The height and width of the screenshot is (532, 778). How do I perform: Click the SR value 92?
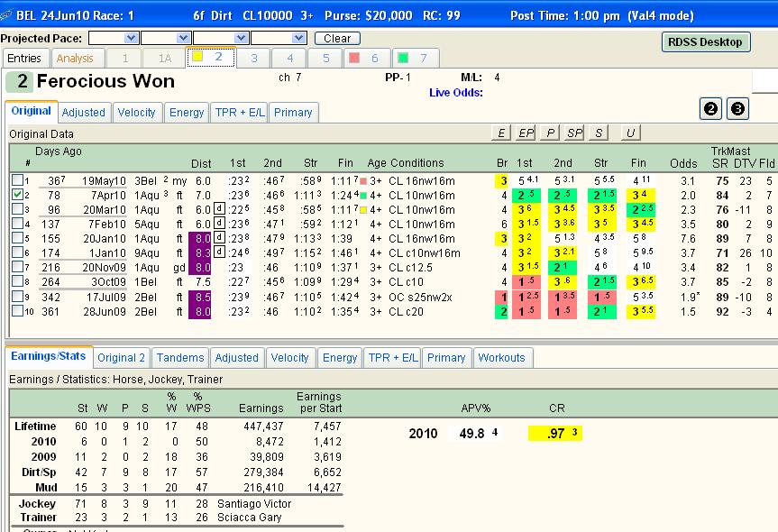(x=722, y=312)
